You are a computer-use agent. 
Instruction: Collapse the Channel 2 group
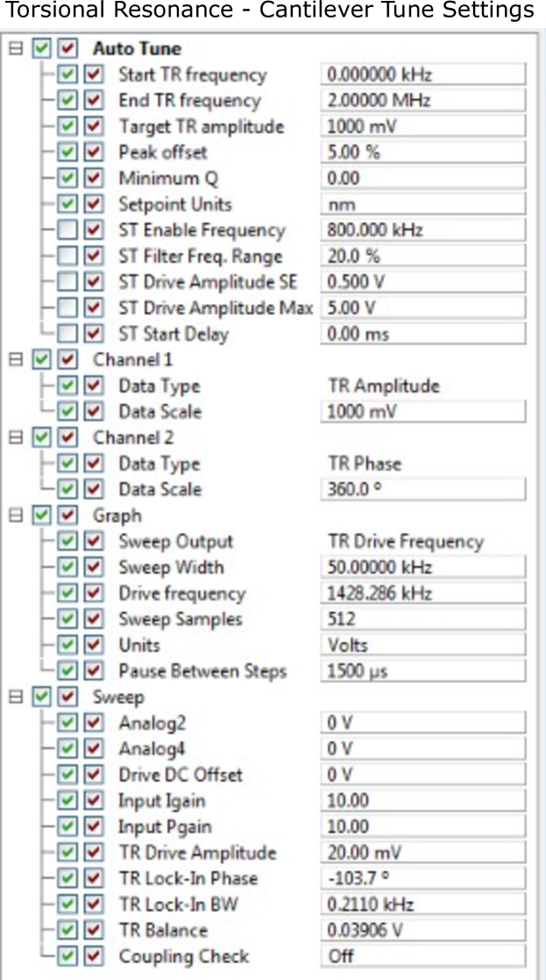coord(16,438)
